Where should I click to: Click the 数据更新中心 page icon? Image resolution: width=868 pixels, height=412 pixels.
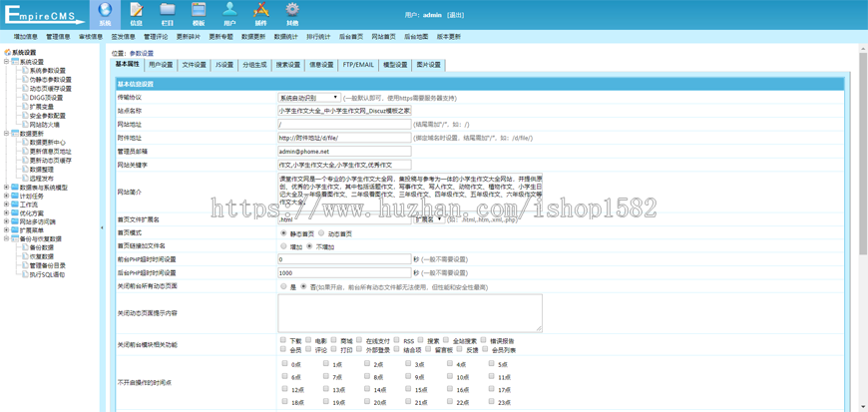(x=25, y=143)
